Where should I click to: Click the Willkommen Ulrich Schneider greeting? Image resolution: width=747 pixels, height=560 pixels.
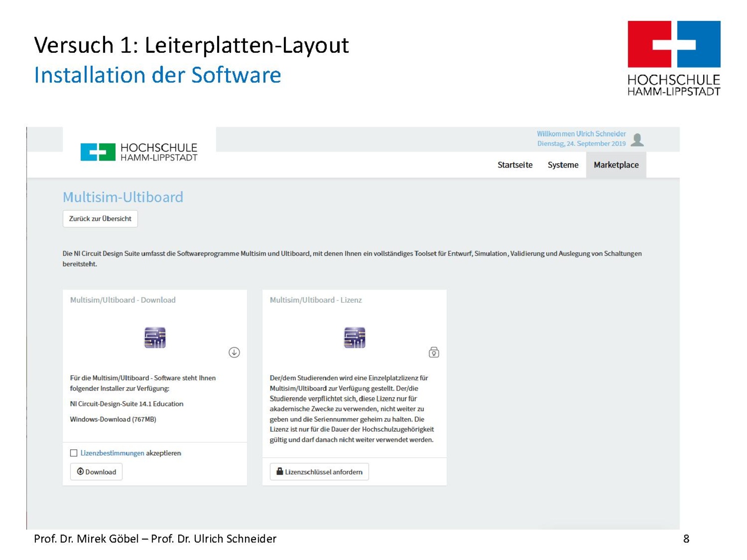tap(581, 134)
